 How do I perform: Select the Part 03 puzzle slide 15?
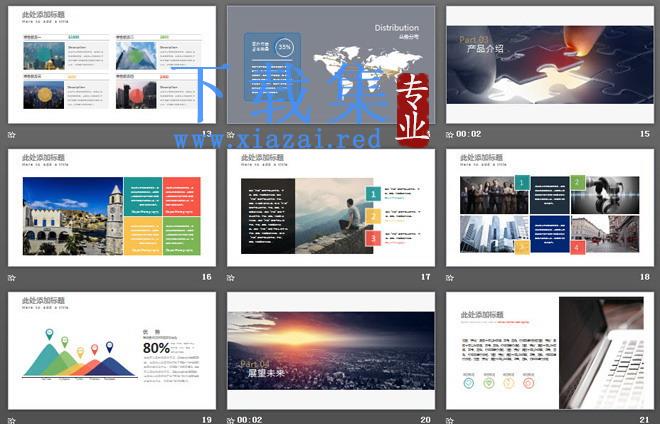click(550, 64)
